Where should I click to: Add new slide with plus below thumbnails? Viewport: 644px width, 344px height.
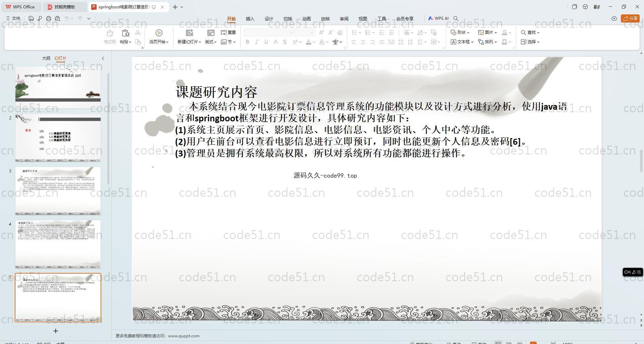click(56, 331)
